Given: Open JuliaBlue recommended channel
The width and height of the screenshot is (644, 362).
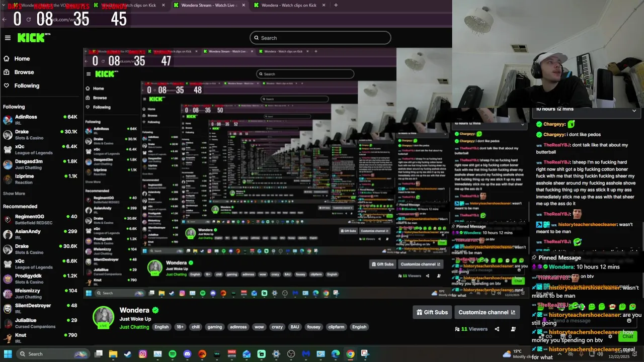Looking at the screenshot, I should [x=40, y=323].
